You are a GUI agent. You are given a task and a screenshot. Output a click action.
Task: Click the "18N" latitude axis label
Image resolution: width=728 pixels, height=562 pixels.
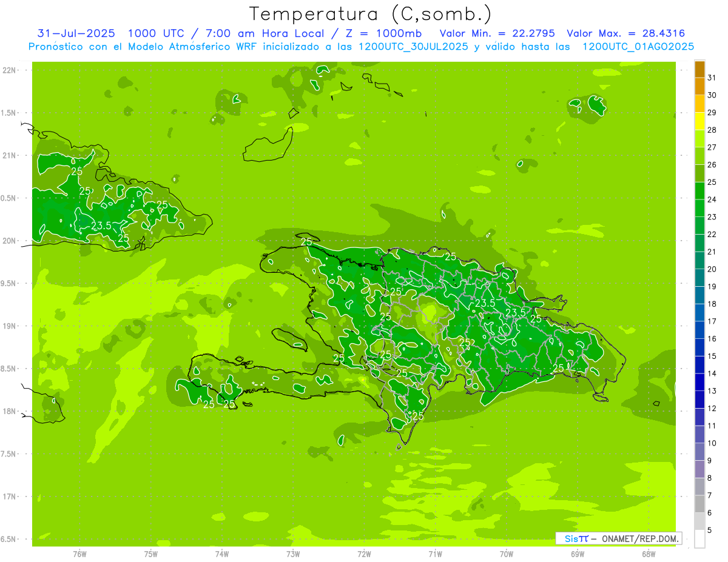click(9, 411)
